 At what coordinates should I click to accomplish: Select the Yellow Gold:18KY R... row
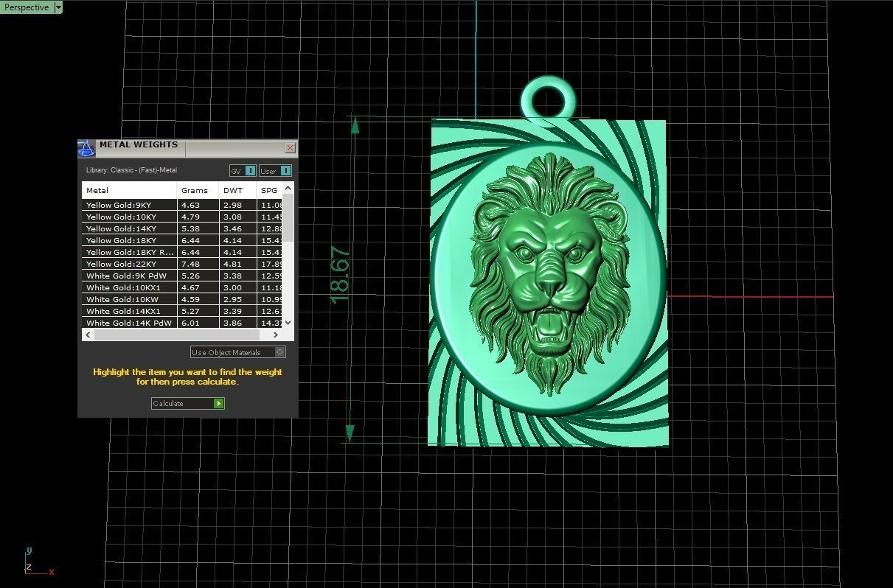click(x=182, y=252)
